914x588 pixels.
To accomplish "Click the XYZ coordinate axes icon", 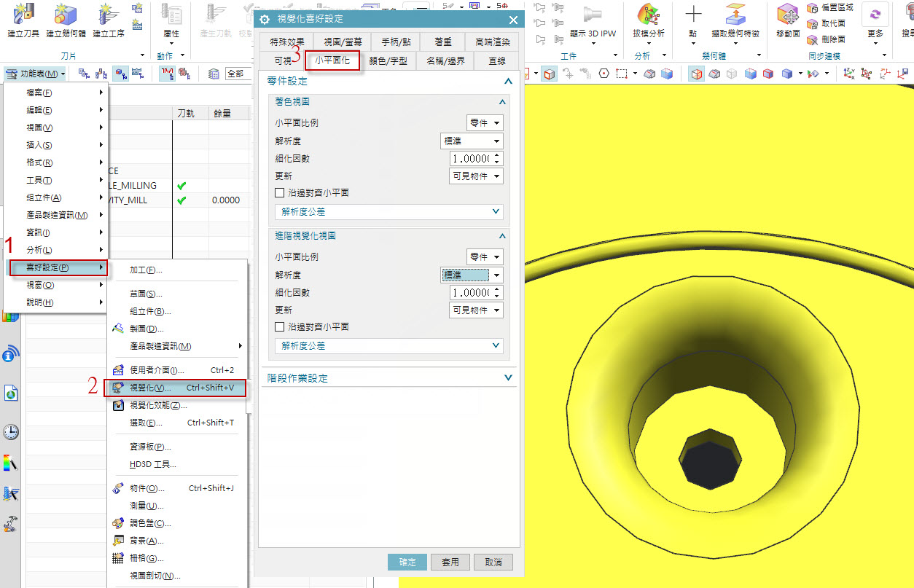I will point(848,74).
